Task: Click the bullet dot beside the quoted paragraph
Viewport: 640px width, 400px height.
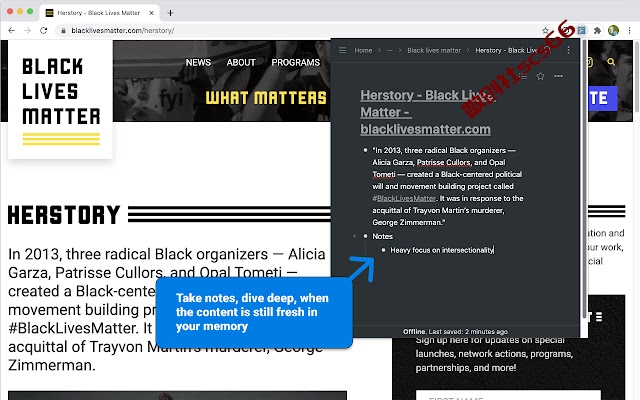Action: (x=365, y=150)
